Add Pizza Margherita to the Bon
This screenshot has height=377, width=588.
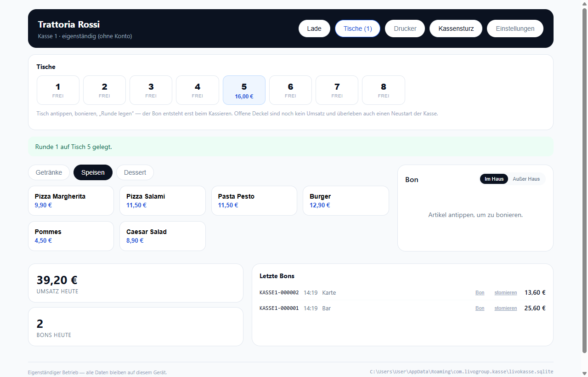pos(71,200)
